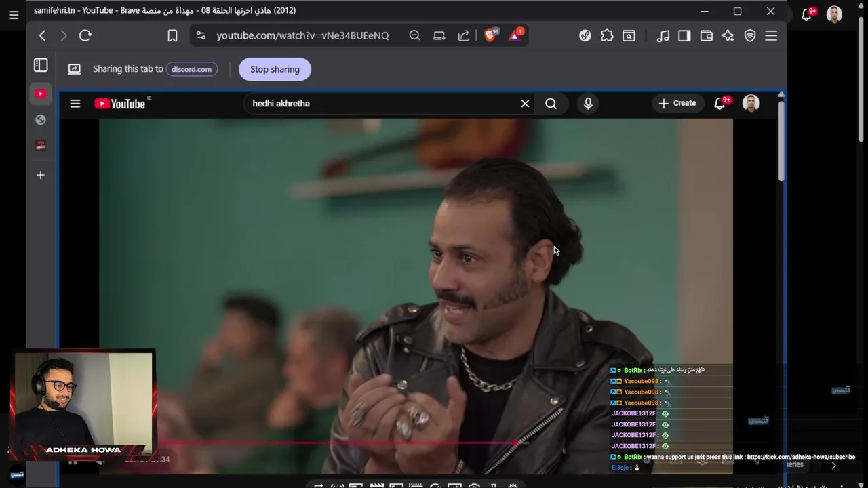The height and width of the screenshot is (488, 868).
Task: Open profile avatar in the window behind
Action: pos(835,14)
